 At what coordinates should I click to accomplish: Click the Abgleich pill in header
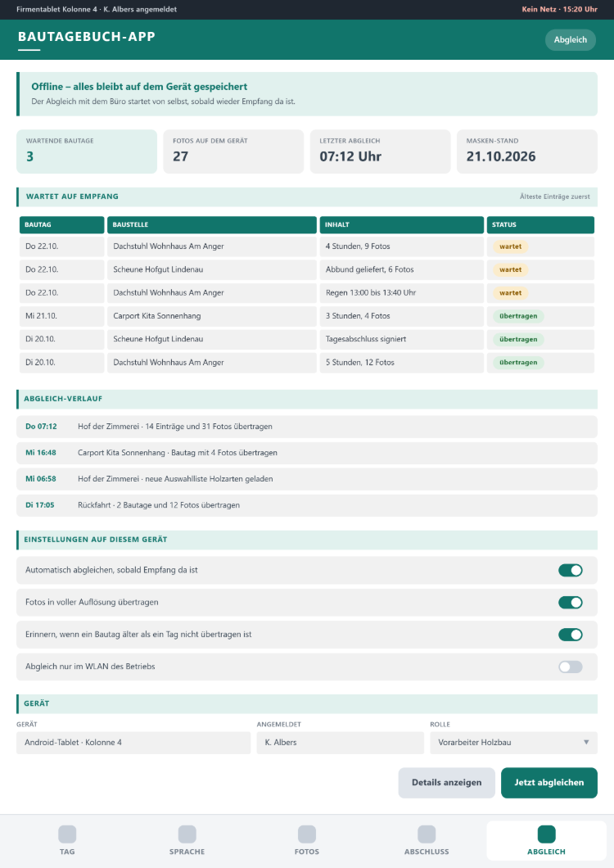coord(571,40)
